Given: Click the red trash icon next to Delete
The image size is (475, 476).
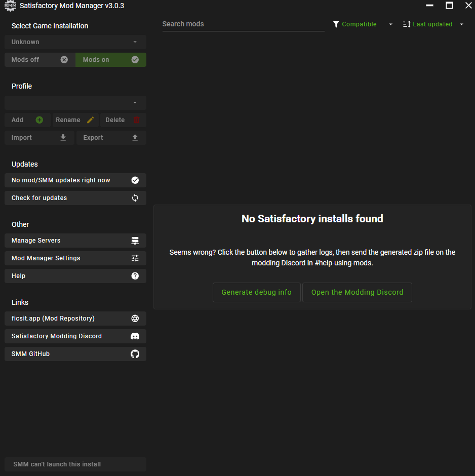Looking at the screenshot, I should tap(137, 120).
